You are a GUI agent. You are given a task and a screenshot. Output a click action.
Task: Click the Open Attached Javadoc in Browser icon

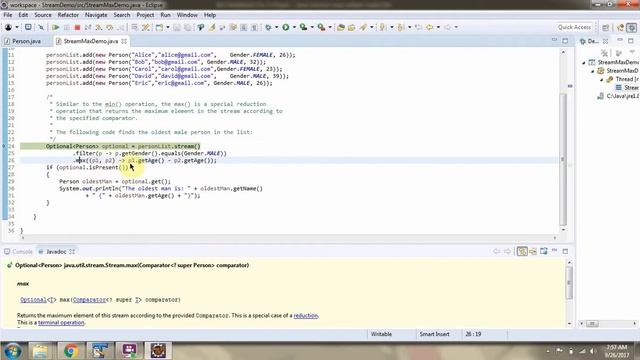click(x=544, y=251)
